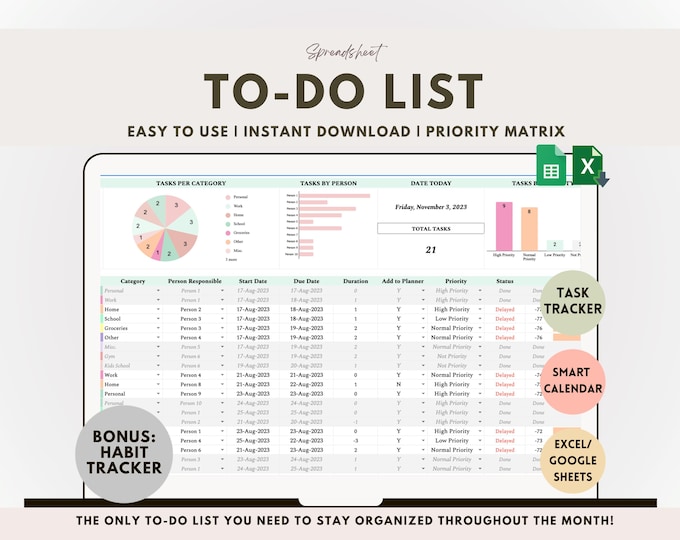Select the Smart Calendar badge

point(573,380)
